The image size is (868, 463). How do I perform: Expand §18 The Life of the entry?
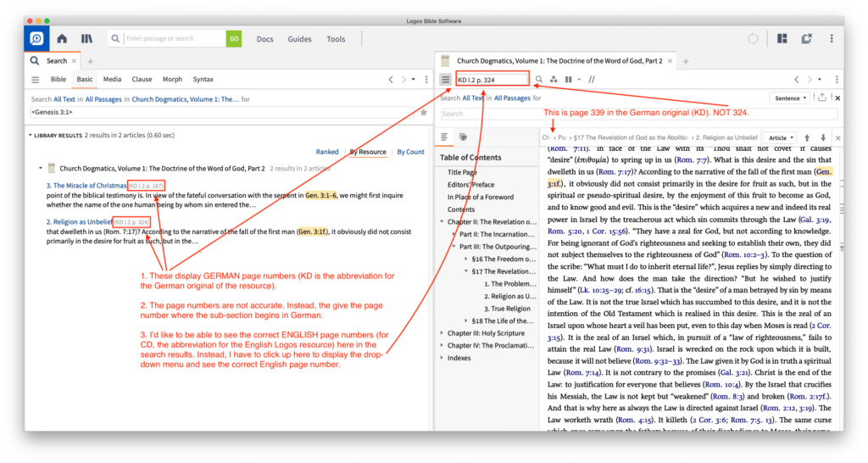(465, 321)
